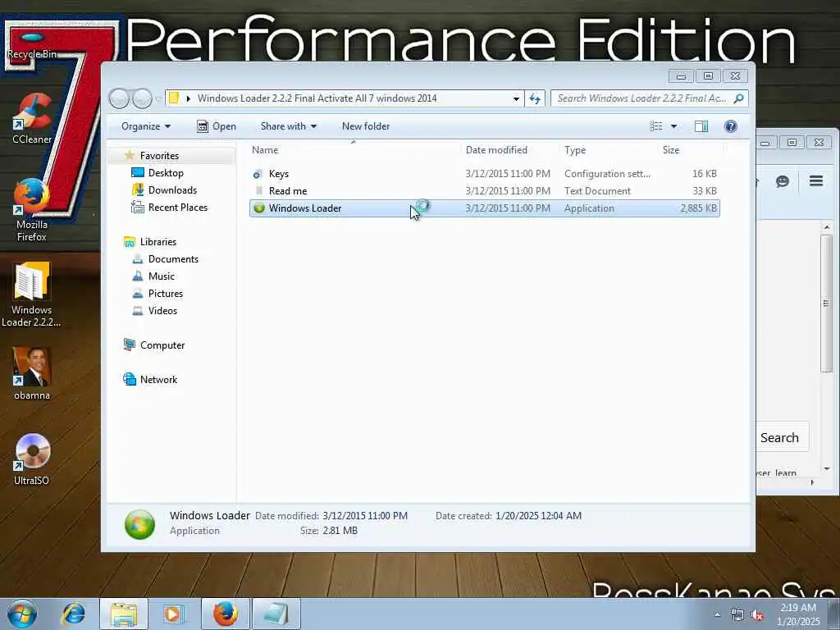
Task: Select Favorites in the navigation pane
Action: pos(159,156)
